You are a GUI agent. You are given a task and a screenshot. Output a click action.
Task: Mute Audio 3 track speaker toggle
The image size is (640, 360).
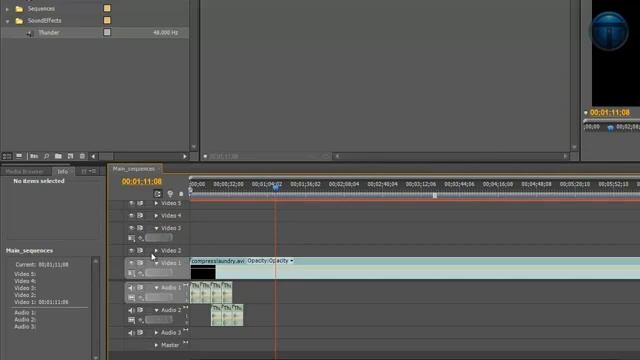click(x=131, y=333)
